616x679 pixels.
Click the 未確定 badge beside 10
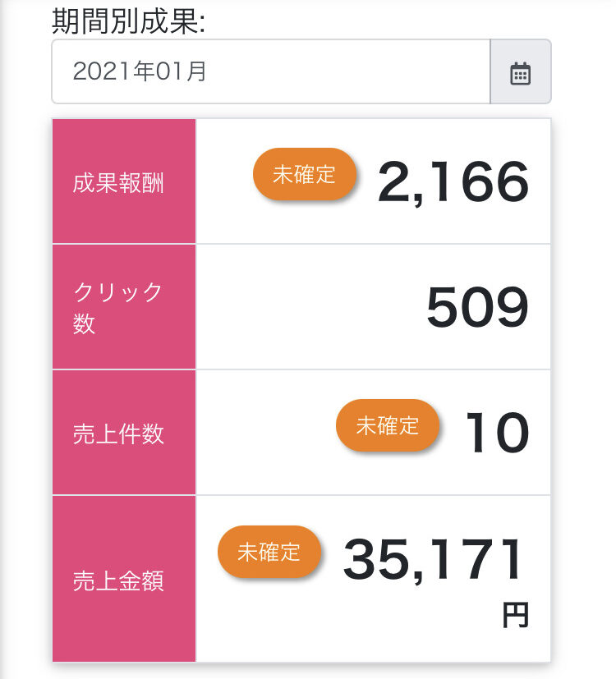click(x=388, y=425)
